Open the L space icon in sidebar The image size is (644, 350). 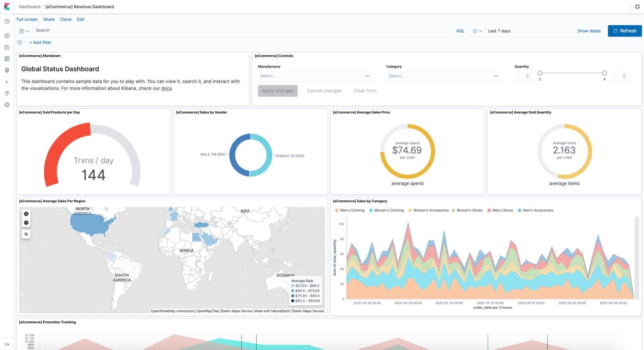7,82
